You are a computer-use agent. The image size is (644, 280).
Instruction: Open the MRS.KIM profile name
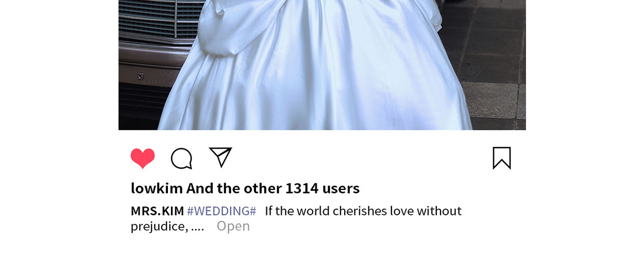157,211
